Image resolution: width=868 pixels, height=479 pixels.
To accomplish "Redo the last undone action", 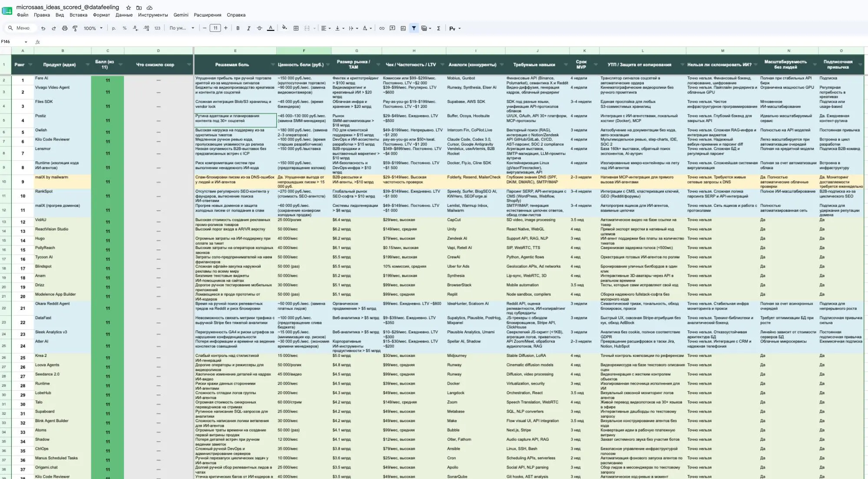I will pos(54,28).
